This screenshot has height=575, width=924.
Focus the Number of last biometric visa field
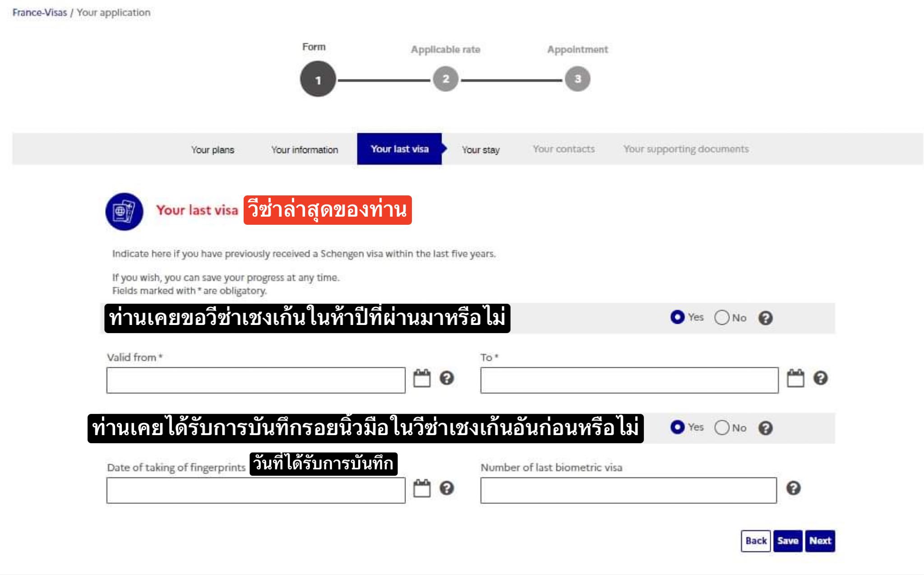628,490
